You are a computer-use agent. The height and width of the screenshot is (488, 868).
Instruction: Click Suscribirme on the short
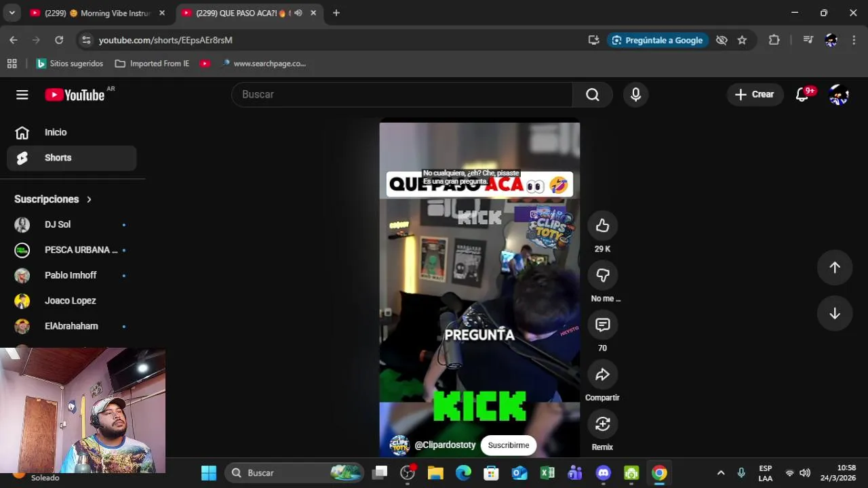[509, 445]
